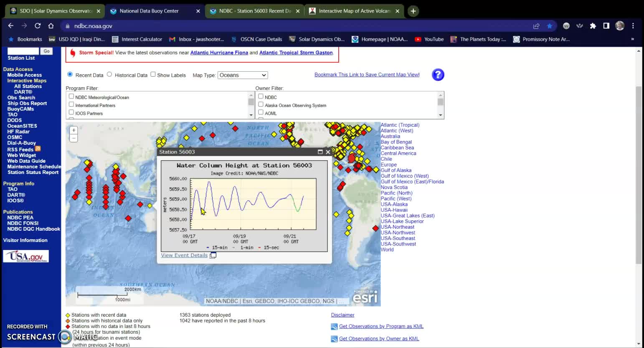Maximize the Station 56003 popup

[320, 152]
